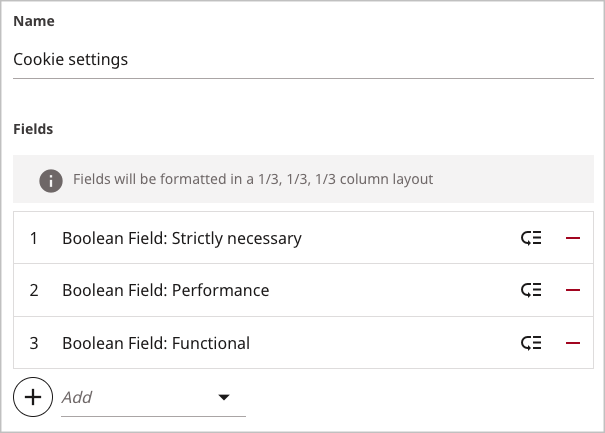Click row number 3 in fields list

34,343
